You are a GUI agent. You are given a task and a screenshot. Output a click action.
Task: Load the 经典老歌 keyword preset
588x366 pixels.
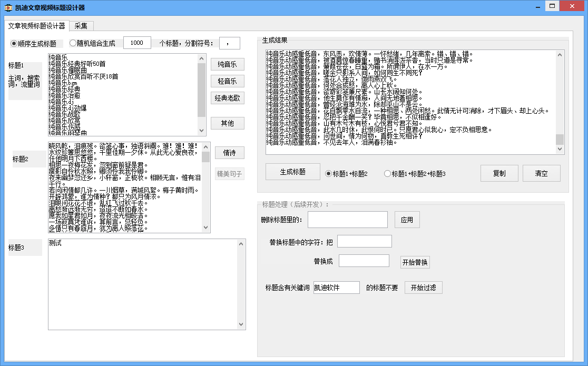tap(227, 98)
